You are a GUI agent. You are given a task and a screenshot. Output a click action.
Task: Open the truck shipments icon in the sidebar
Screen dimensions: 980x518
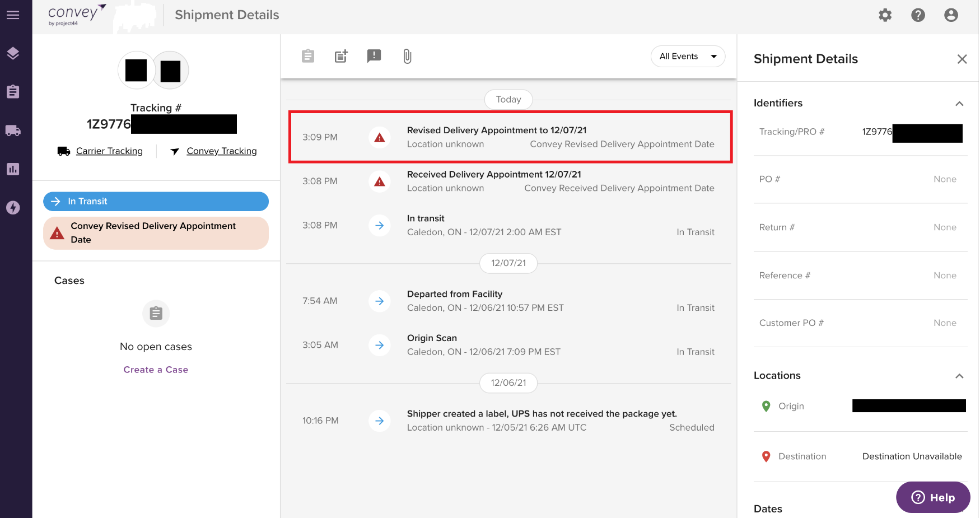point(13,130)
